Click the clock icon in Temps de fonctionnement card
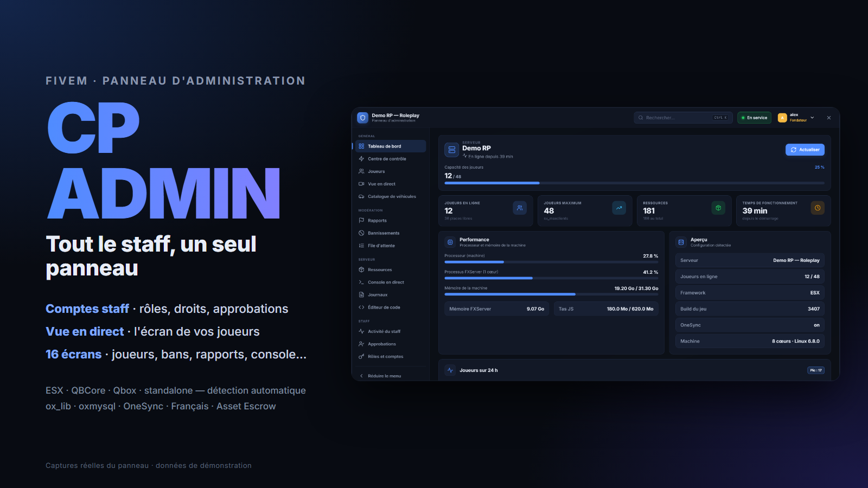 pos(818,208)
